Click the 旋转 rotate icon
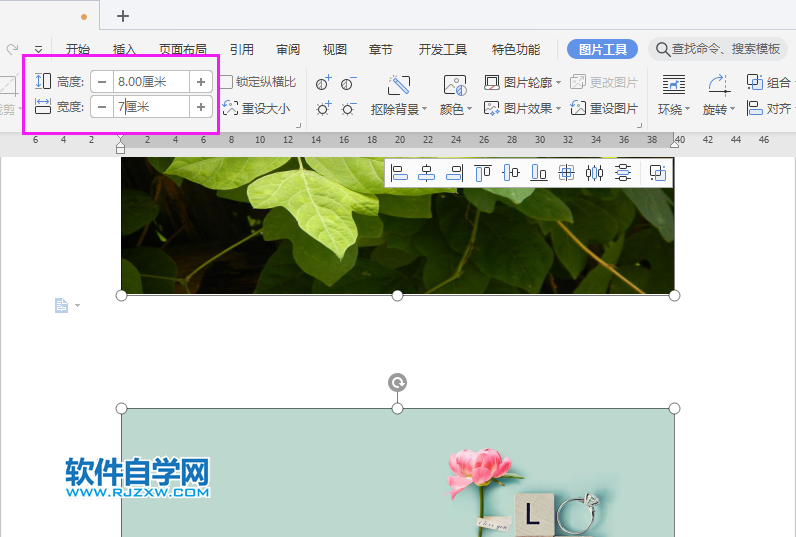796x537 pixels. tap(718, 85)
